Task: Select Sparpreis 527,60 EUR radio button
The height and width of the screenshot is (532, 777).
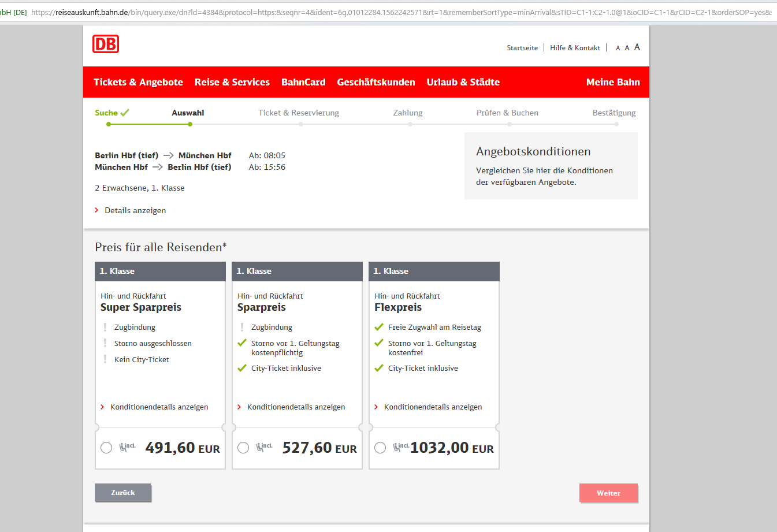Action: point(243,448)
